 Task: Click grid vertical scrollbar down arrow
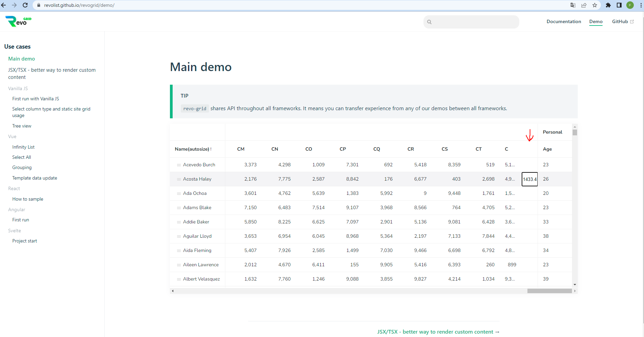point(575,285)
